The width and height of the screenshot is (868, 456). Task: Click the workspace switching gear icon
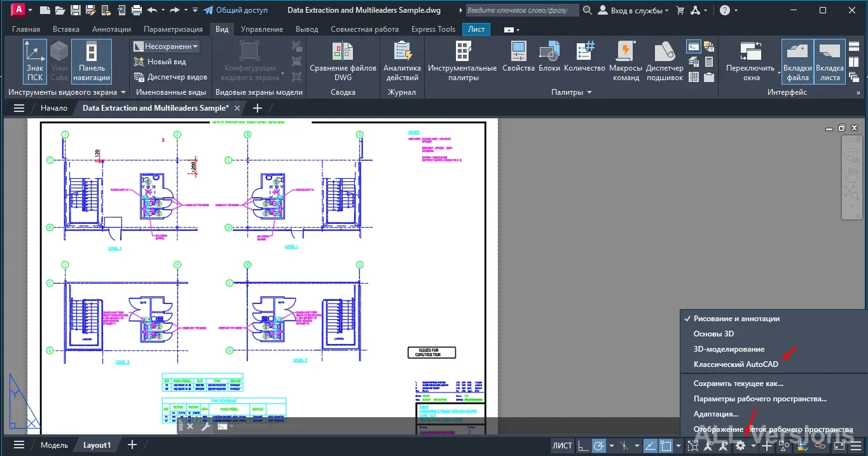(x=740, y=446)
